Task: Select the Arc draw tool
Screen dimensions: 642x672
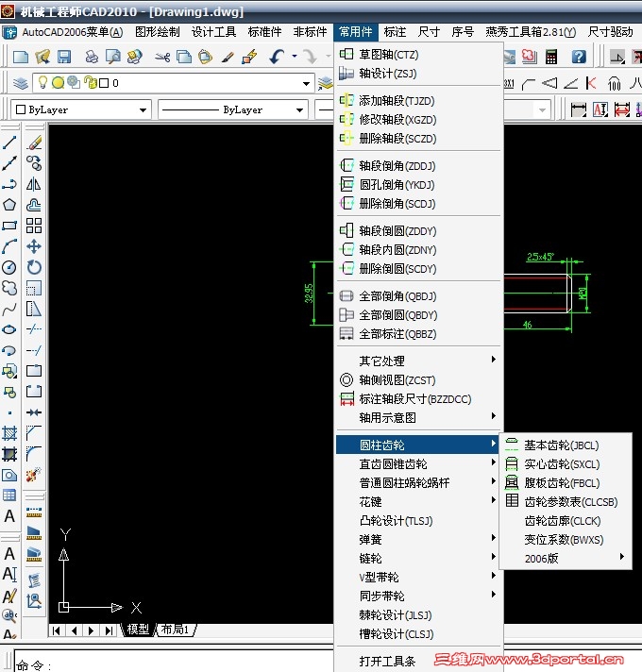Action: (9, 246)
